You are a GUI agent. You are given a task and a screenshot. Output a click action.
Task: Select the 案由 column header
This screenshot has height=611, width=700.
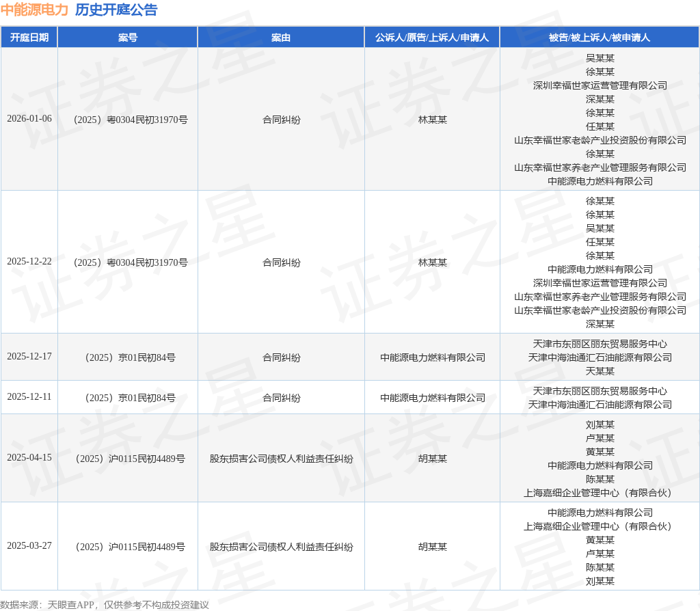(281, 38)
